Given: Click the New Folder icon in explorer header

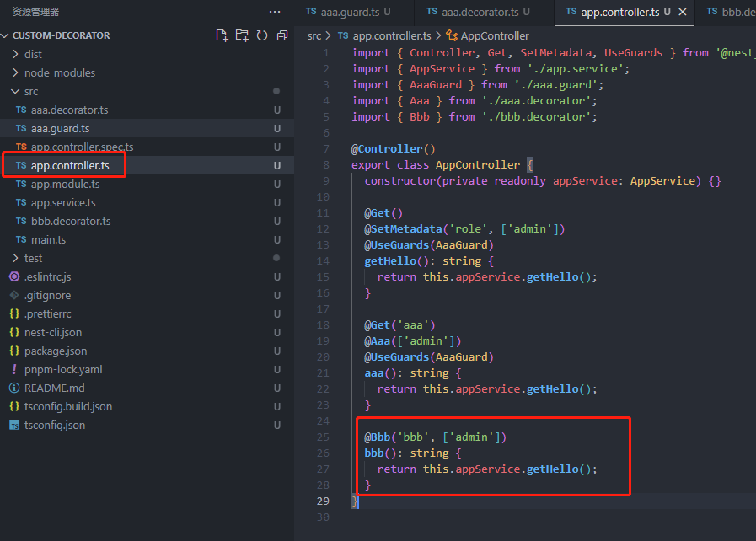Looking at the screenshot, I should (x=242, y=35).
